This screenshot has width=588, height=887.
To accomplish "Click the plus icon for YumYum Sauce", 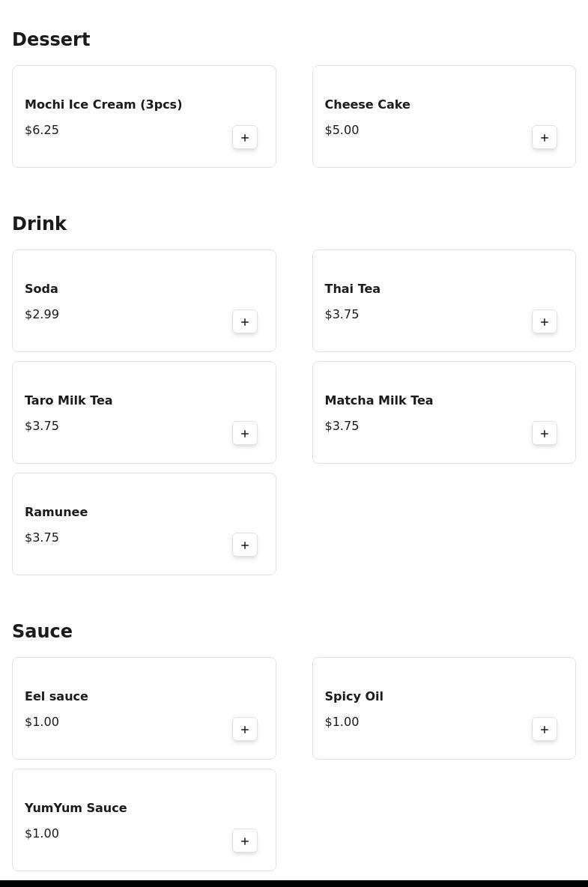I will coord(245,841).
